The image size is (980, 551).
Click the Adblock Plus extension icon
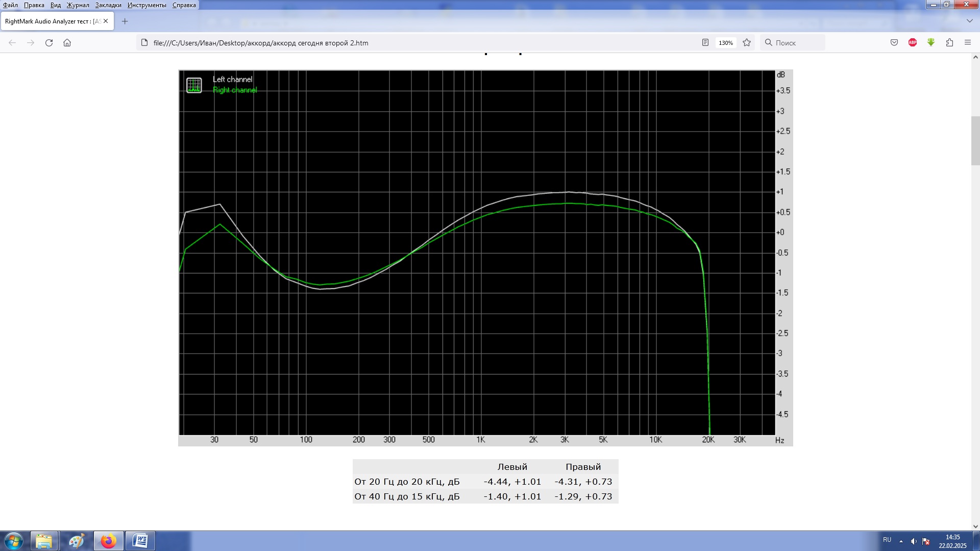click(913, 43)
